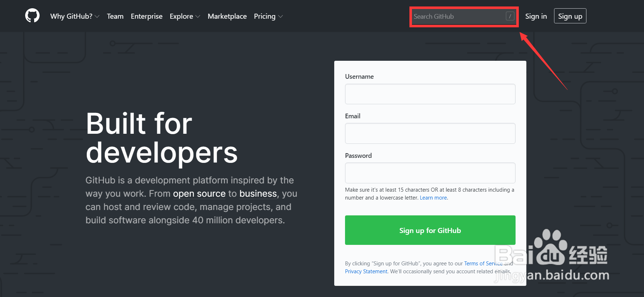The height and width of the screenshot is (297, 644).
Task: Click the Built for developers heading
Action: pyautogui.click(x=162, y=138)
